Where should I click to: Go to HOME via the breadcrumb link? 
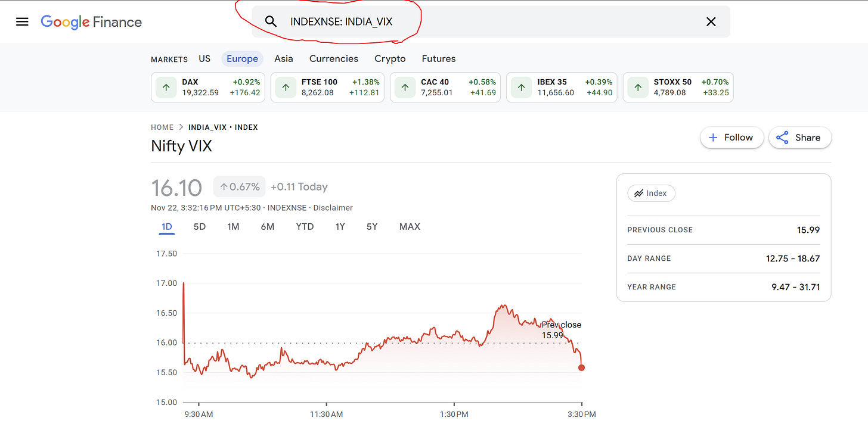tap(162, 127)
